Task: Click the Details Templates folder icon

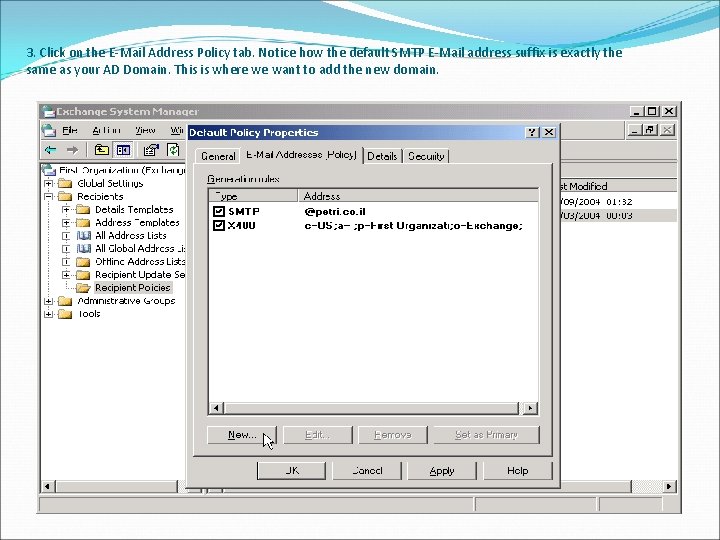Action: [83, 209]
